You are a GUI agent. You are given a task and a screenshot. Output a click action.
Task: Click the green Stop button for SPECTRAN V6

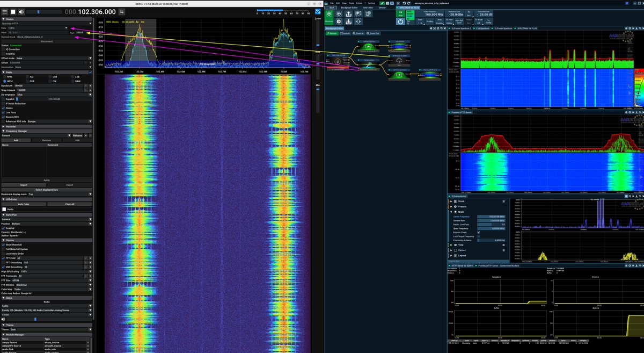pyautogui.click(x=400, y=13)
